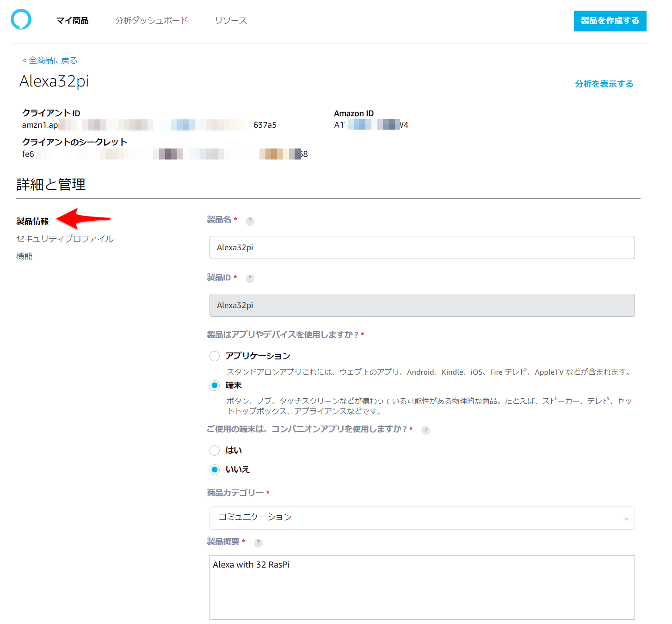The width and height of the screenshot is (672, 624).
Task: Go back via 全商品に戻る link
Action: 49,61
